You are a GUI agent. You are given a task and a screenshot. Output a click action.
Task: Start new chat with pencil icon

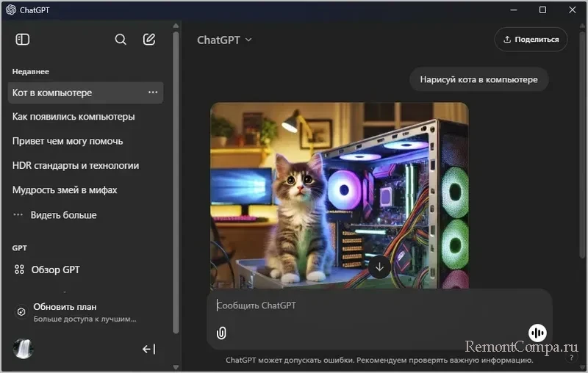coord(149,40)
